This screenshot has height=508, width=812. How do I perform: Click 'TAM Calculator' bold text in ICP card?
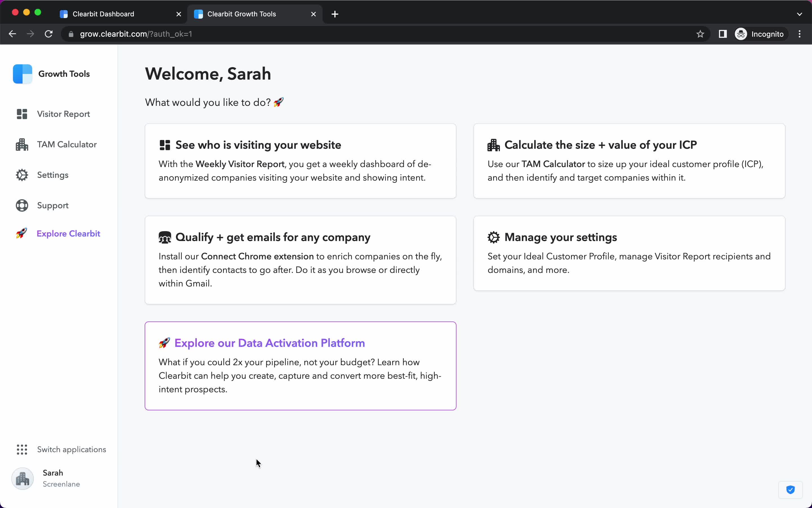click(553, 164)
